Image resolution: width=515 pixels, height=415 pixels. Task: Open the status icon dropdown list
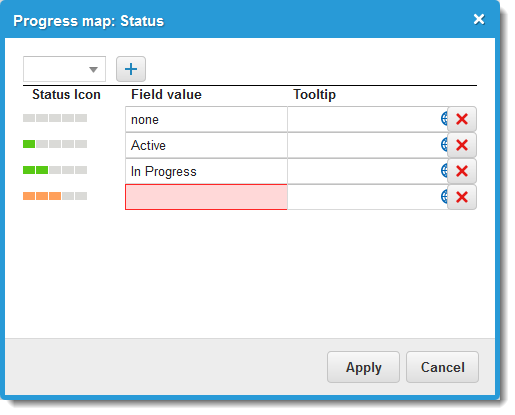(64, 69)
